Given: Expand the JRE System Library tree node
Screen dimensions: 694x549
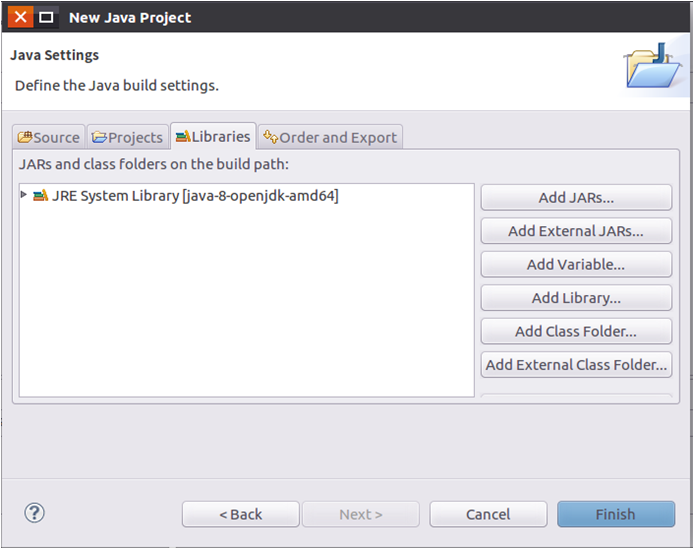Looking at the screenshot, I should pyautogui.click(x=24, y=196).
